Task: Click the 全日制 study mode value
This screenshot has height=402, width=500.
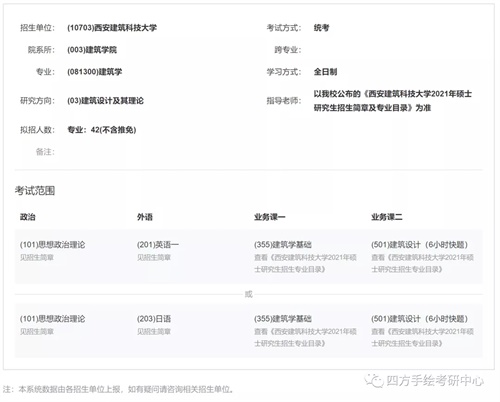Action: coord(325,72)
